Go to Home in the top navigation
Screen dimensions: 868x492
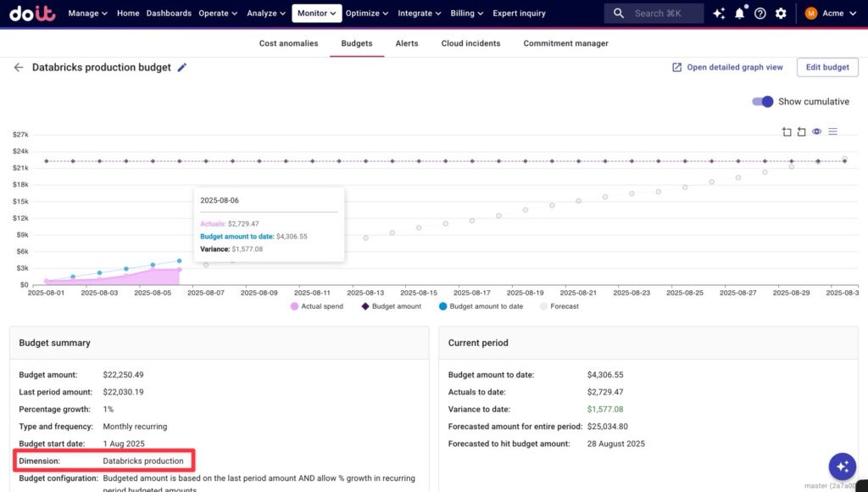pyautogui.click(x=128, y=14)
